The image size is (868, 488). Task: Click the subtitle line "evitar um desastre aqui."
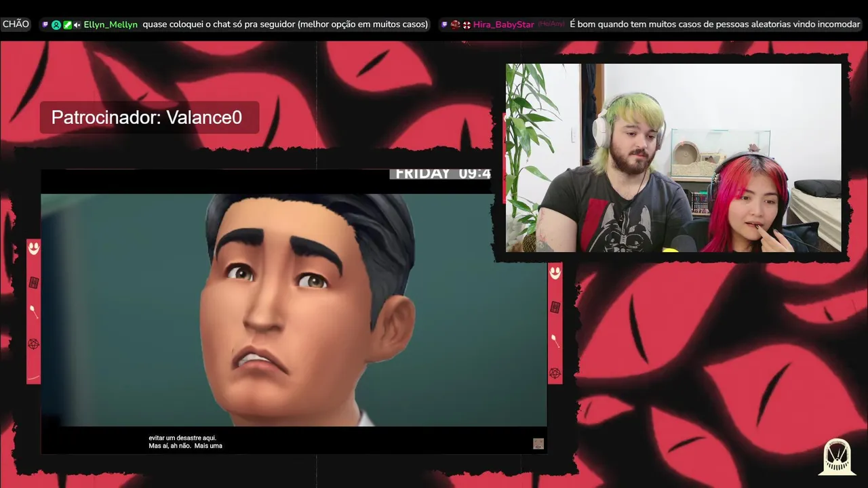click(182, 438)
